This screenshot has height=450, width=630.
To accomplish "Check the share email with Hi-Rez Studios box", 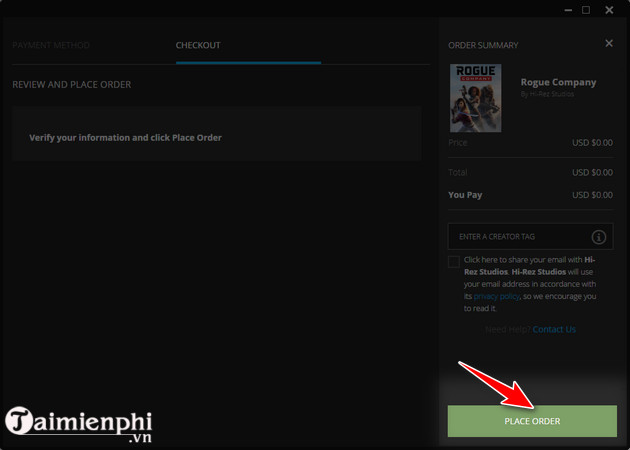I will [x=454, y=262].
